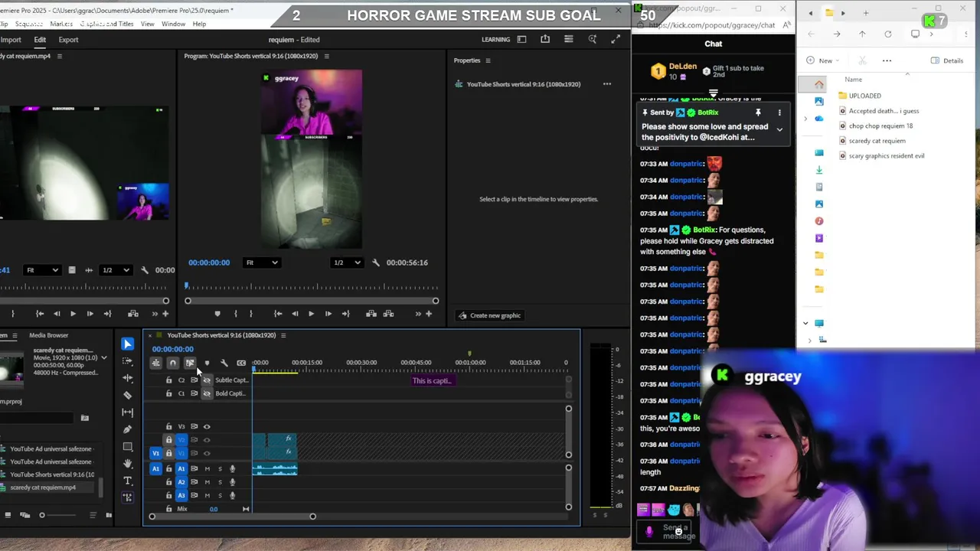This screenshot has height=551, width=980.
Task: Click Create new graphic button
Action: point(489,315)
